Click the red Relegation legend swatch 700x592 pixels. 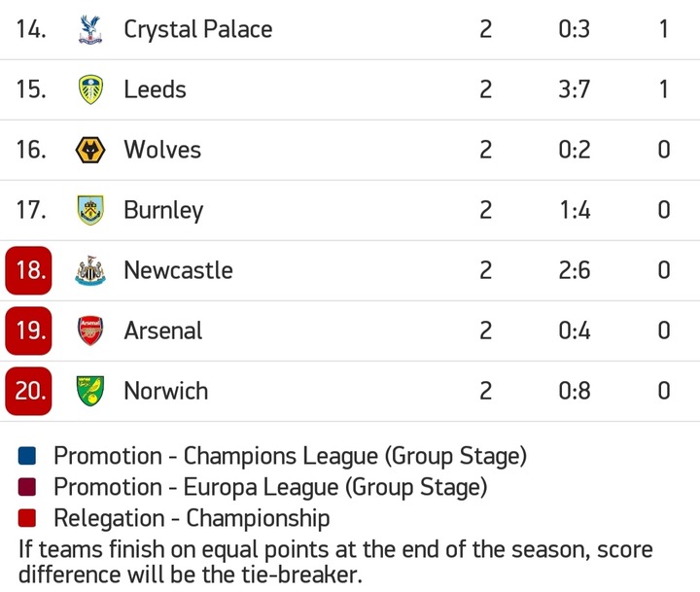pyautogui.click(x=27, y=518)
